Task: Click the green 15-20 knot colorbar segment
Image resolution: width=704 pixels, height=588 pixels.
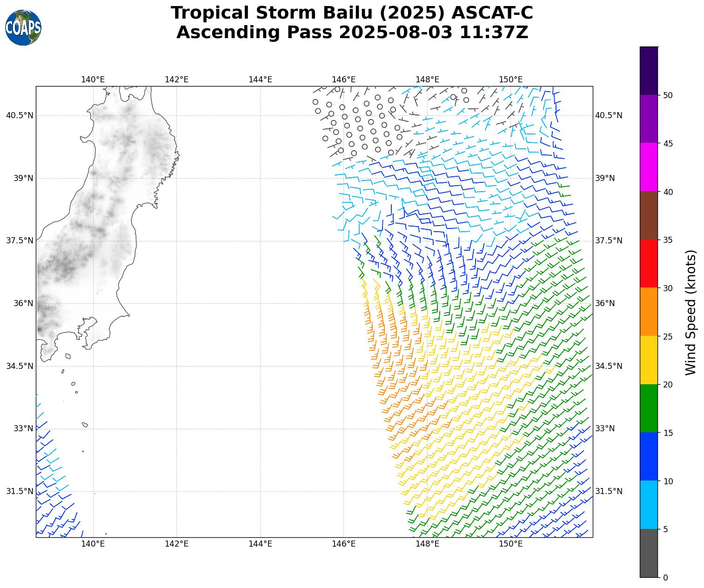Action: point(649,408)
